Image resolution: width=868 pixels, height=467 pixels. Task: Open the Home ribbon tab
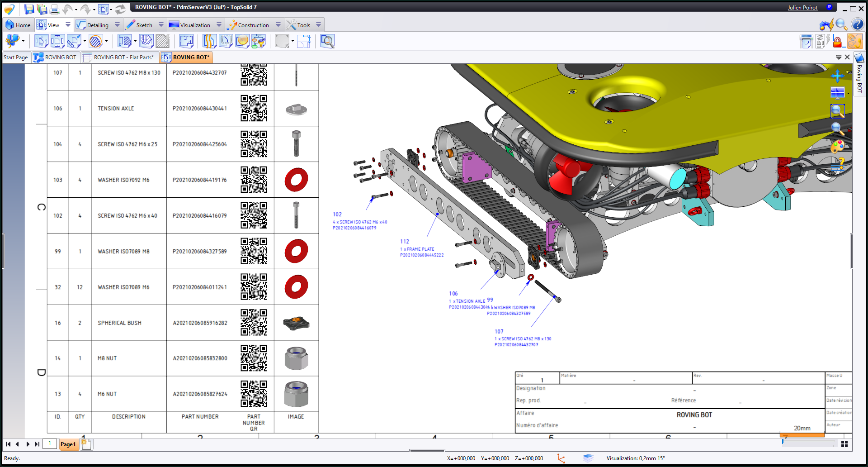18,25
